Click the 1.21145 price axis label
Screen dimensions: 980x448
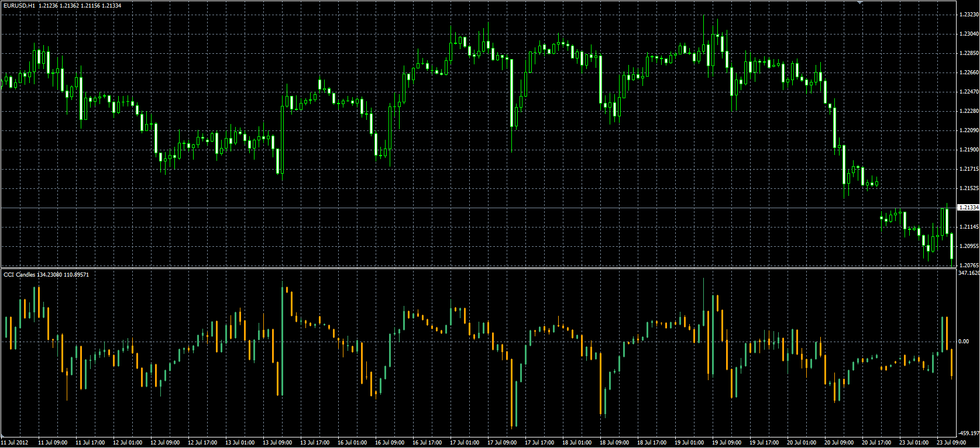(x=969, y=227)
